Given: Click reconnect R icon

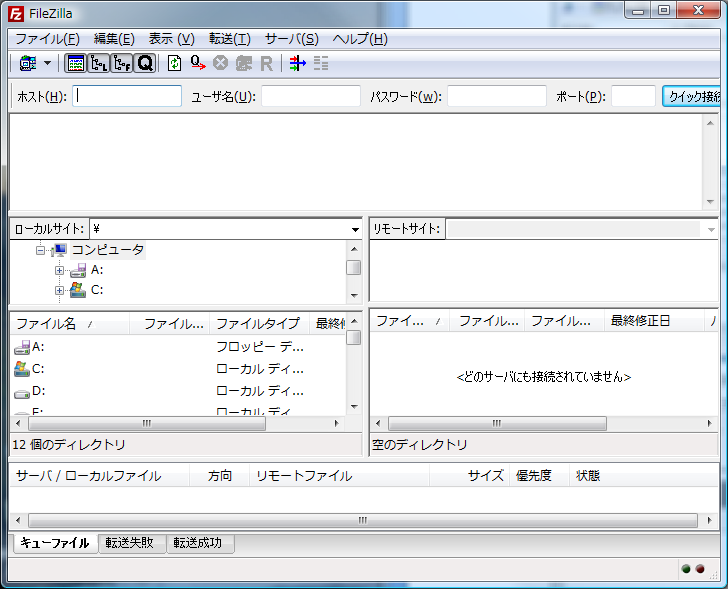Looking at the screenshot, I should coord(266,63).
